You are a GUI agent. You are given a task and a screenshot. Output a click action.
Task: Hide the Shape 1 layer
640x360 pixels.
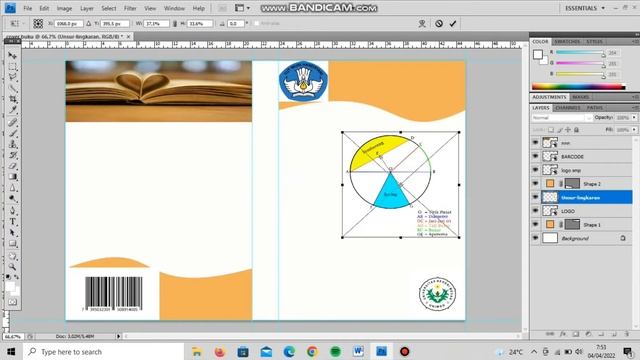pos(536,224)
